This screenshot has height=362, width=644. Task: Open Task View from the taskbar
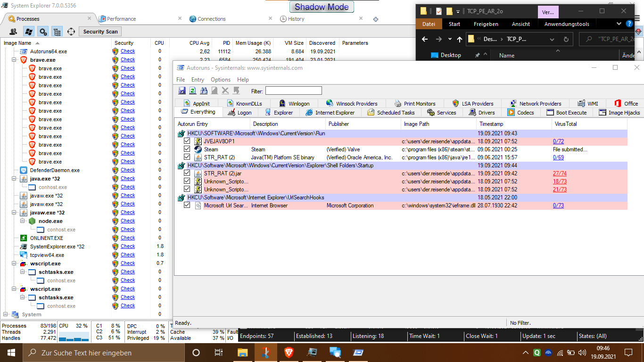218,353
